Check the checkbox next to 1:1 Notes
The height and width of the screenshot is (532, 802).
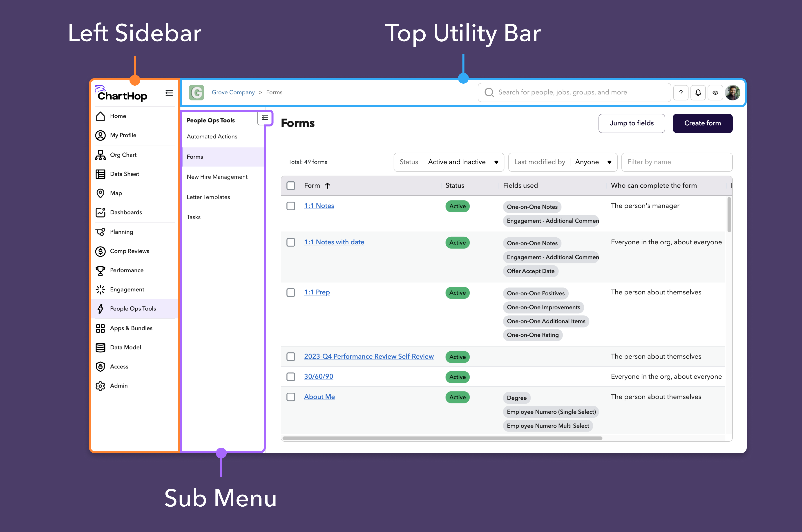pos(291,206)
